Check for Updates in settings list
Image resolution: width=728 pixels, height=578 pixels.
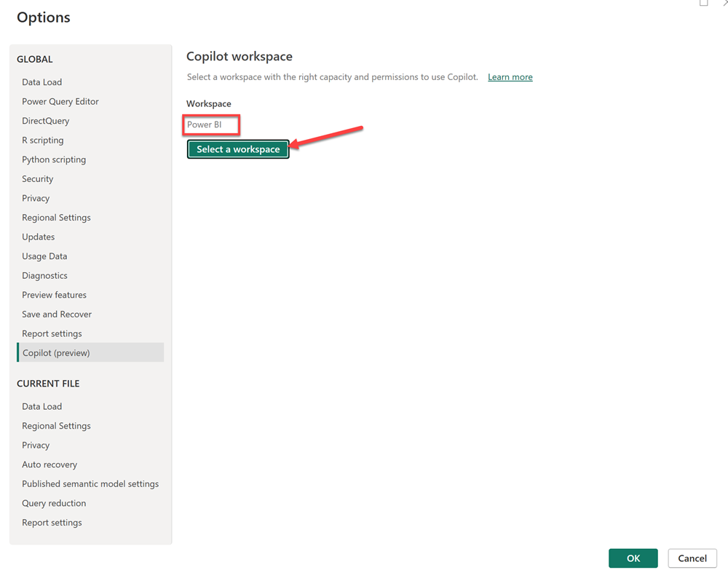click(x=38, y=236)
